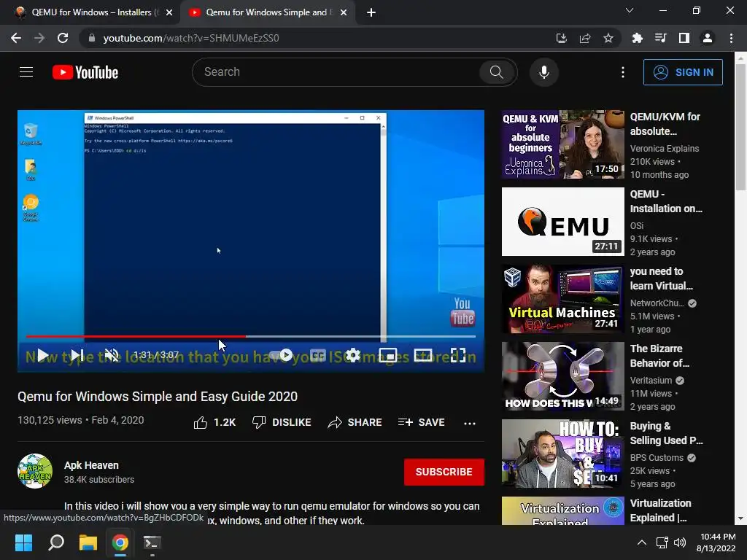Open network settings in system tray
This screenshot has height=560, width=747.
(x=662, y=542)
